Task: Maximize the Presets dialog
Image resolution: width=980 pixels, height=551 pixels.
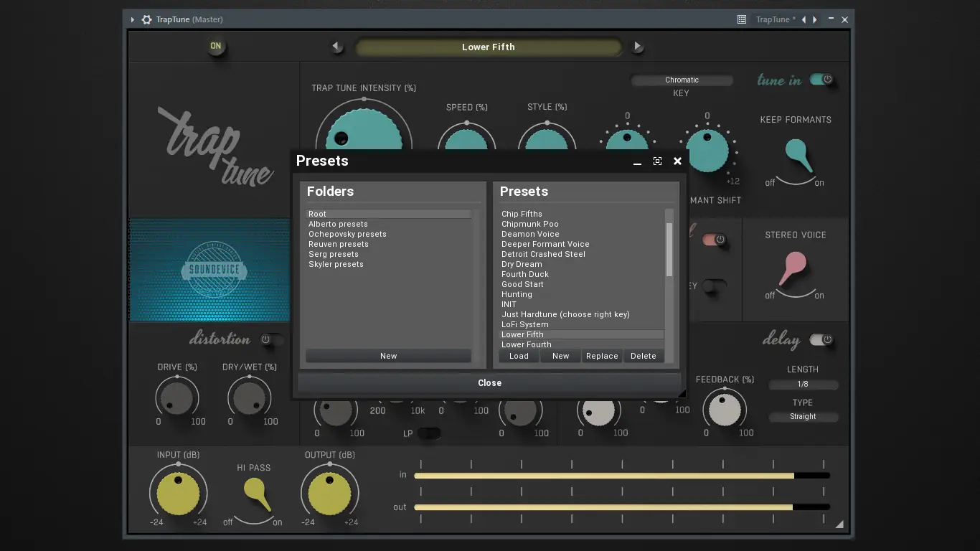Action: [657, 161]
